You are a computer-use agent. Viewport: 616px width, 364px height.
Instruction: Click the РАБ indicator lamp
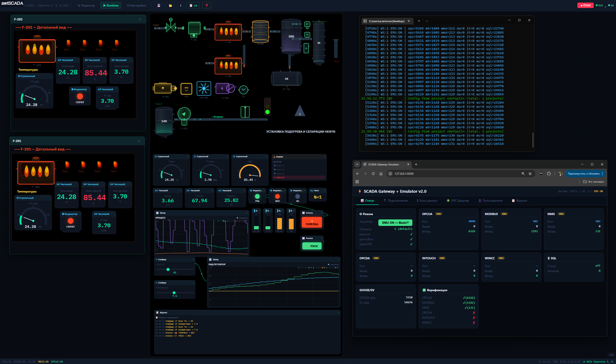257,196
